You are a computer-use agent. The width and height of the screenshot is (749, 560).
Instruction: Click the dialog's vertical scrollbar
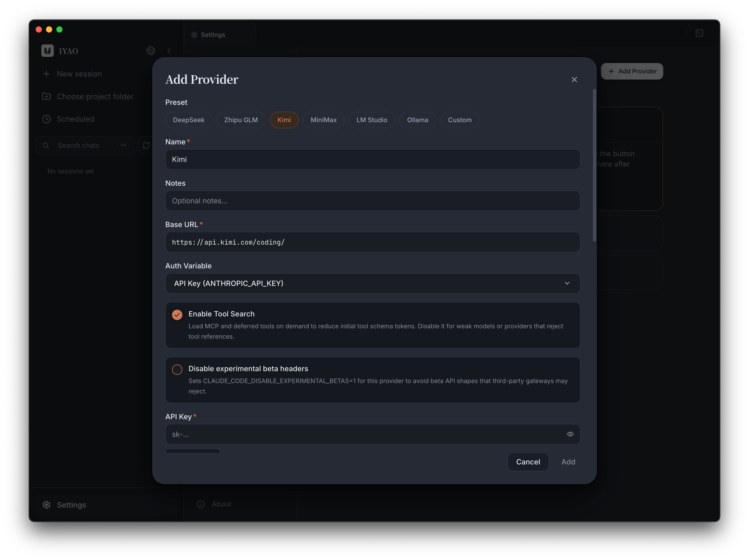click(594, 165)
